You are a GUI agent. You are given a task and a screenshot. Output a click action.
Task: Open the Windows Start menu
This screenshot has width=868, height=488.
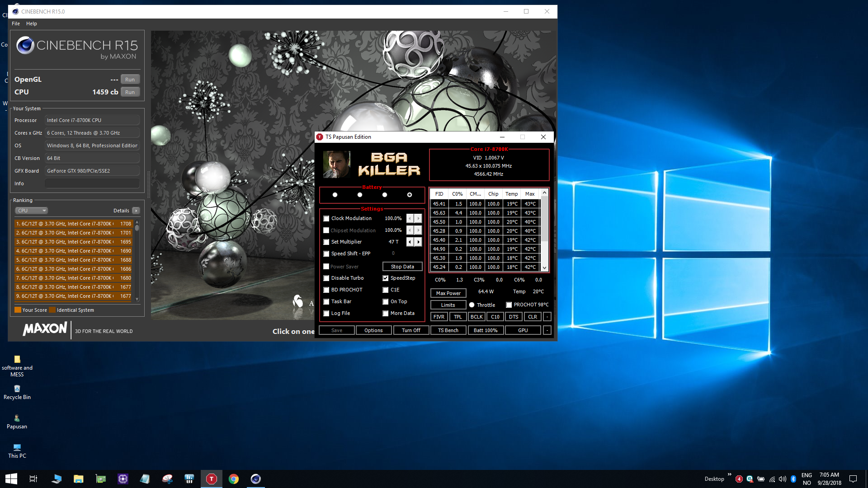11,479
